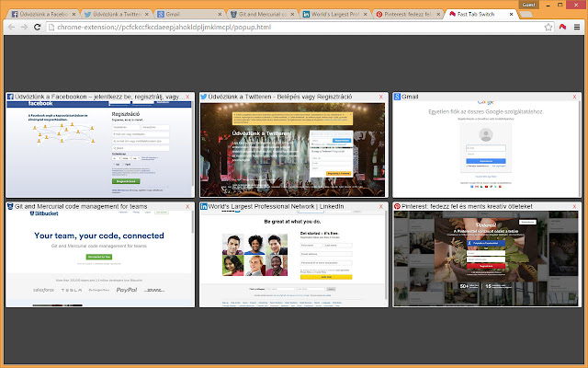588x368 pixels.
Task: Close the Pinterest browser tab
Action: tap(438, 15)
